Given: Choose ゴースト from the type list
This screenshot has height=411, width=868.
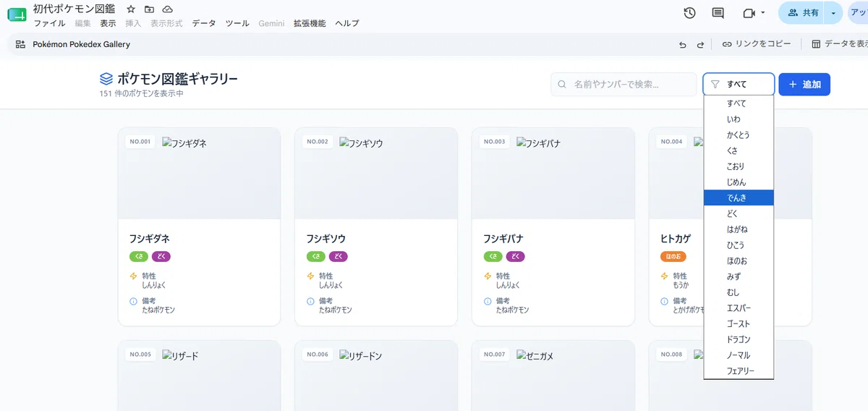Looking at the screenshot, I should click(739, 324).
